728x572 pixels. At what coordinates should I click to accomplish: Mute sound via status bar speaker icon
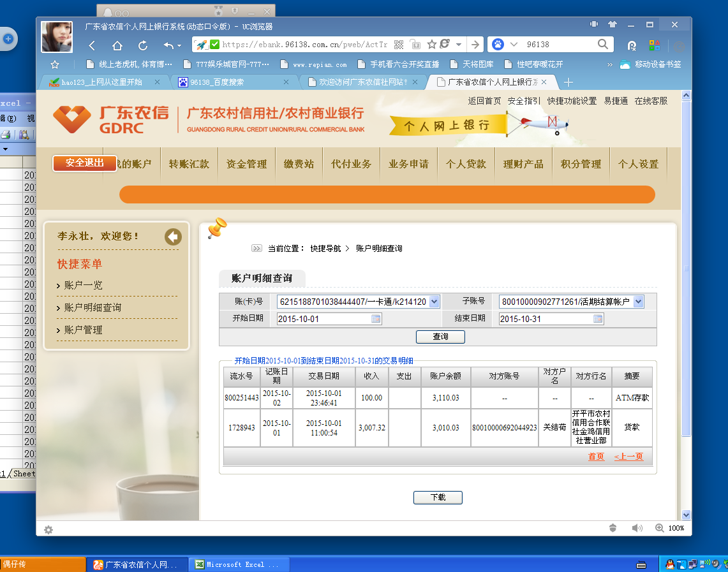(636, 528)
